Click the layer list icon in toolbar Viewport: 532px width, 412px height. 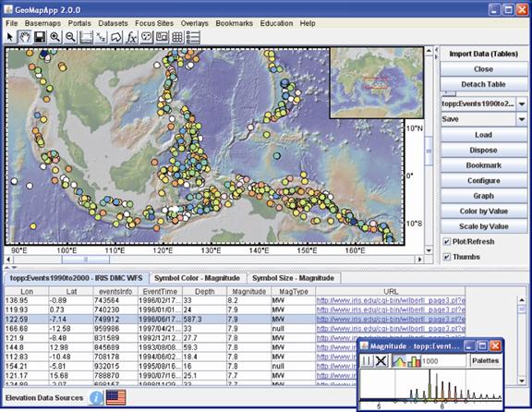coord(193,37)
